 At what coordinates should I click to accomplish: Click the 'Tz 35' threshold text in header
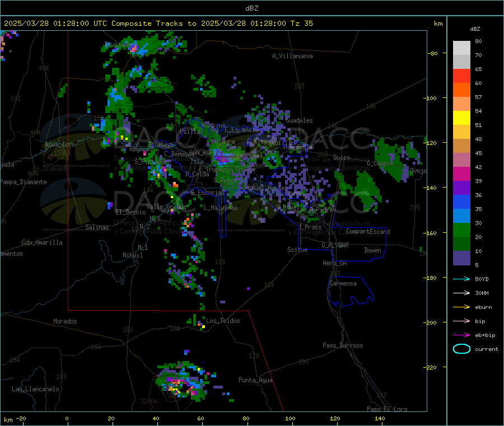coord(301,23)
